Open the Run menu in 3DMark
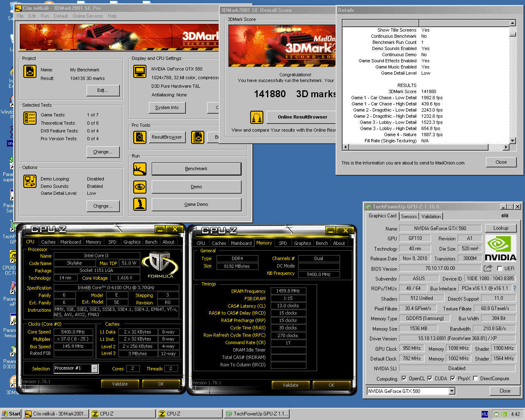Viewport: 525px width, 420px height. (x=45, y=16)
